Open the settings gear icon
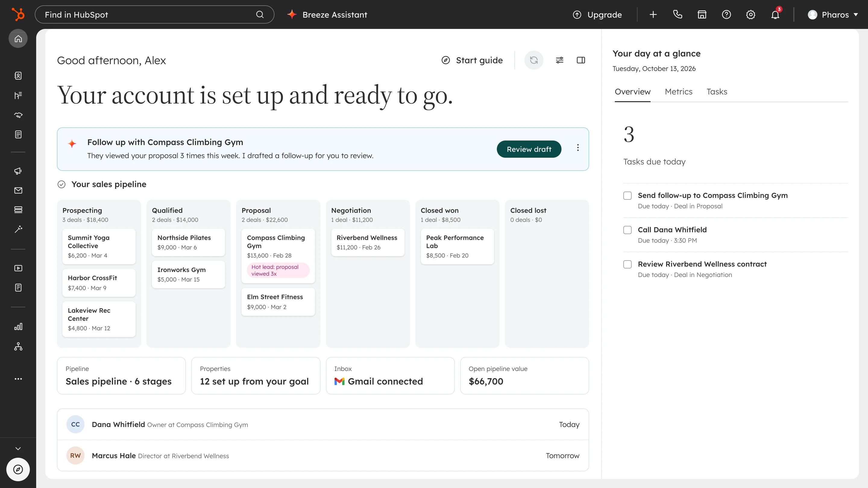Screen dimensions: 868x488 pyautogui.click(x=750, y=14)
